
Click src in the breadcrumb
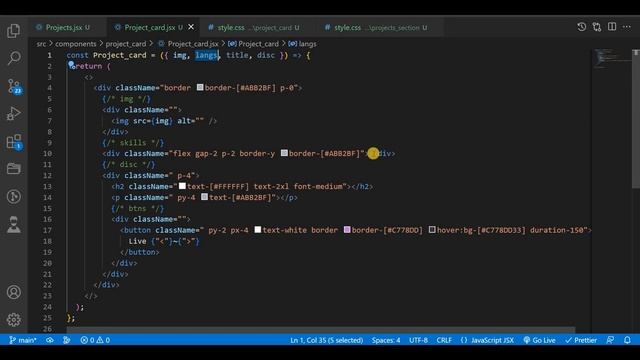(x=41, y=44)
